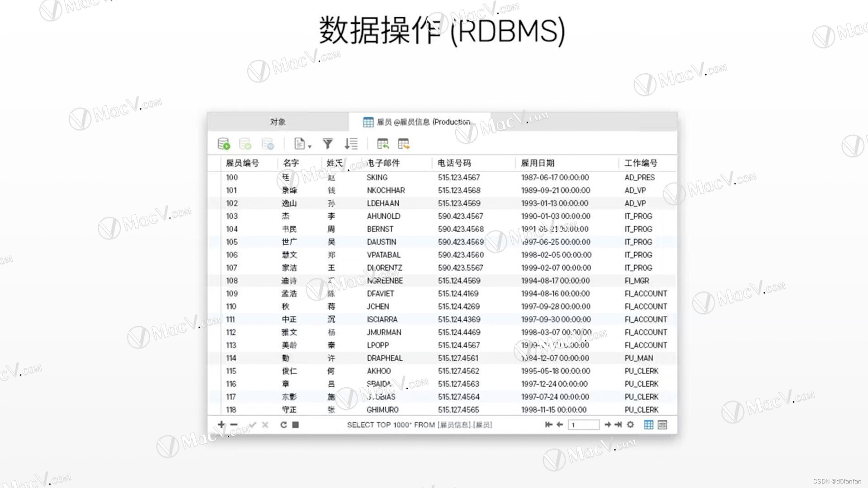Click the begin transaction database icon

pos(224,144)
